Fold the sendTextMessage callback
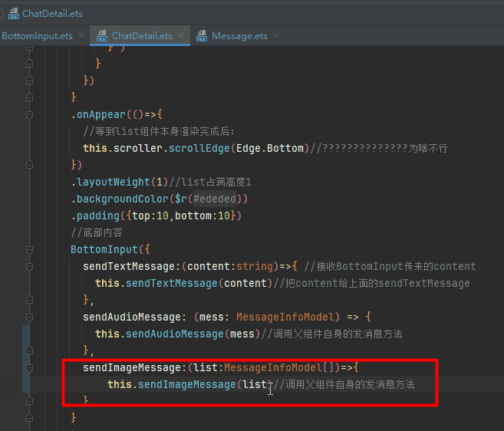The width and height of the screenshot is (504, 431). coord(29,267)
